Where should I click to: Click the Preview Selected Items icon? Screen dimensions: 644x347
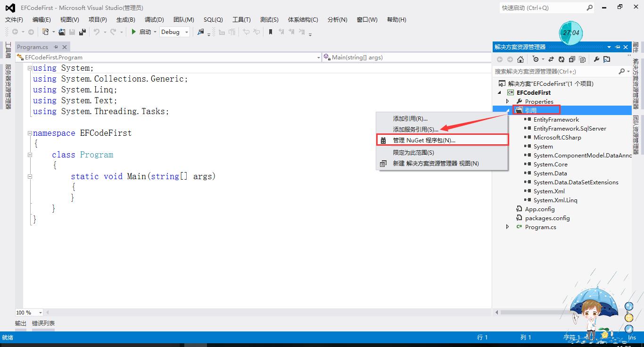pos(607,59)
